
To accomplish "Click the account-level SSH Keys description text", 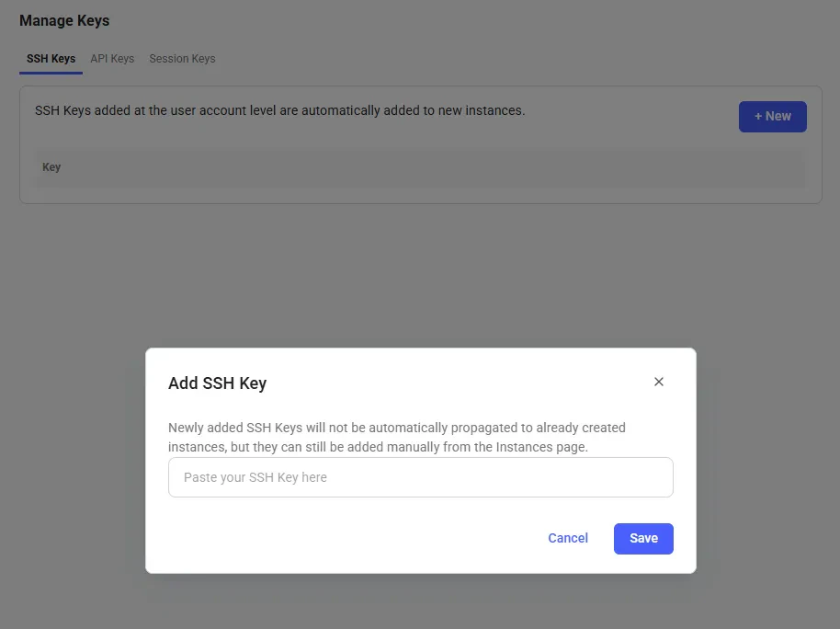I will tap(279, 110).
